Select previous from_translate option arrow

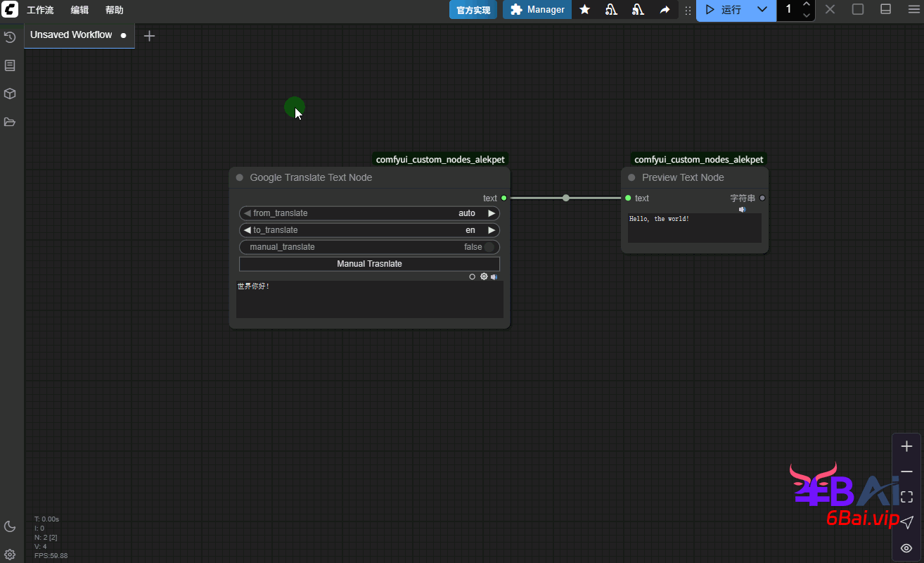coord(247,213)
